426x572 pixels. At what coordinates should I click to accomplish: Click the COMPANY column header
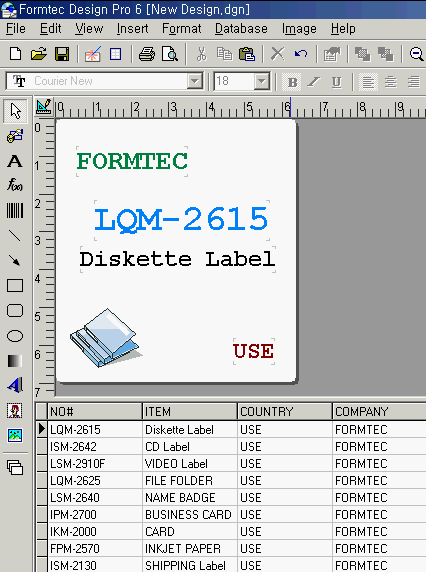click(x=379, y=411)
